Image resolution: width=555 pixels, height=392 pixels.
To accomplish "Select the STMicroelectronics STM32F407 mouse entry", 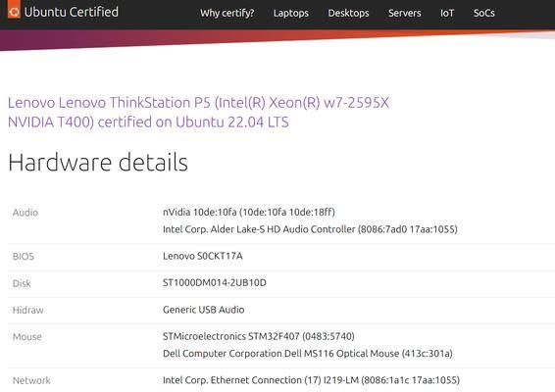I will click(x=259, y=336).
